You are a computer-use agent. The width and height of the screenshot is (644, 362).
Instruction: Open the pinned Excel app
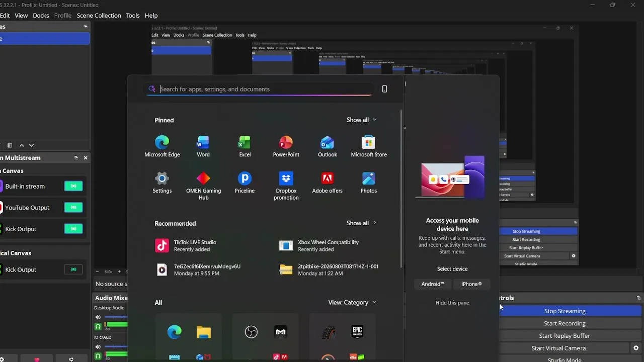click(x=245, y=146)
